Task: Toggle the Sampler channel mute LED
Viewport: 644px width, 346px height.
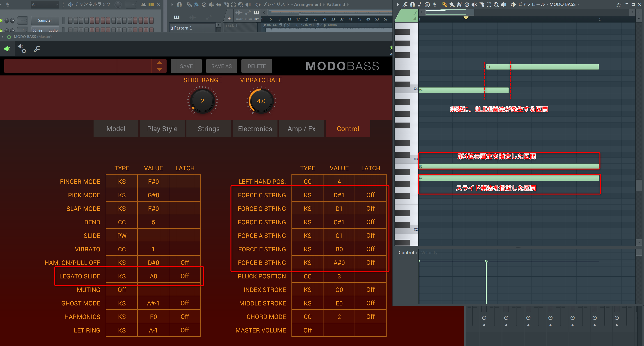Action: tap(1, 20)
